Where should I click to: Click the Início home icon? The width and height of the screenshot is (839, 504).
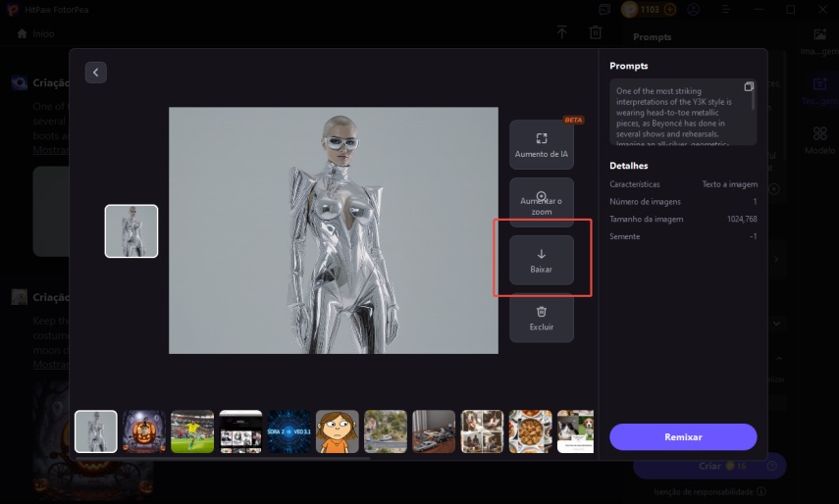(x=22, y=33)
